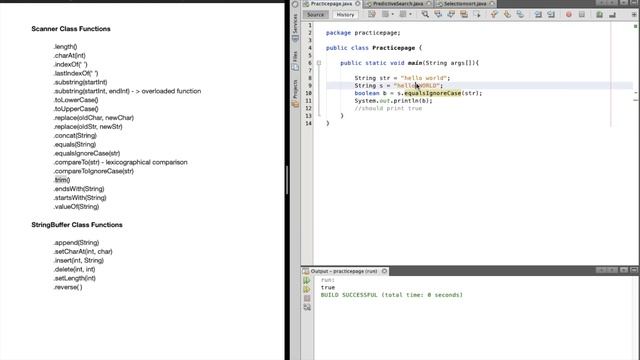Click the "hello world" string on line 8
The image size is (640, 360).
423,78
